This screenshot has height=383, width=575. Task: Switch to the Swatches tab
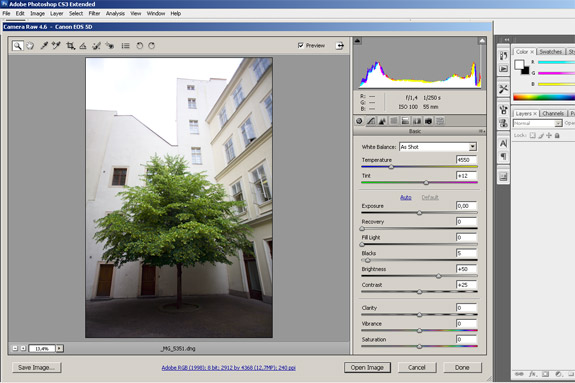[550, 52]
